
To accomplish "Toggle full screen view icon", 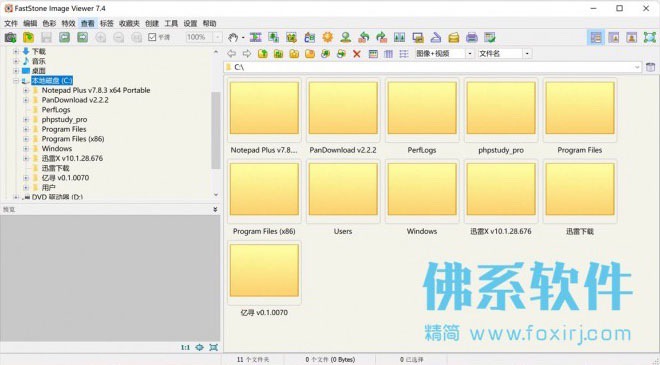I will click(x=650, y=37).
